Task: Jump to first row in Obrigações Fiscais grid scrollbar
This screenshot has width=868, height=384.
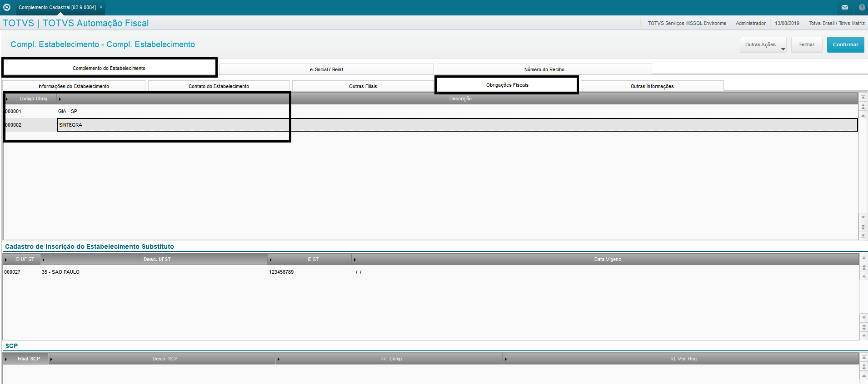Action: tap(863, 98)
